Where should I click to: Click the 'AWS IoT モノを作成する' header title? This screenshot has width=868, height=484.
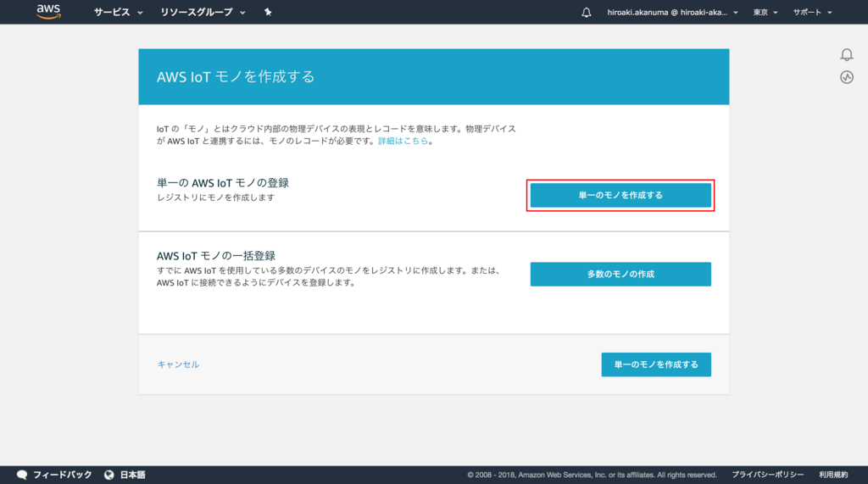[236, 76]
